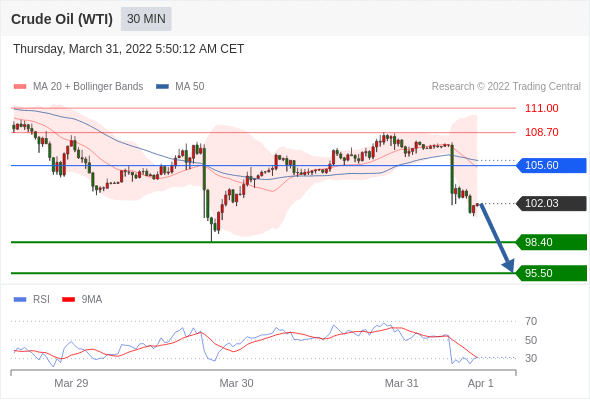Image resolution: width=590 pixels, height=400 pixels.
Task: Click the red MA 20 legend swatch
Action: click(x=20, y=87)
